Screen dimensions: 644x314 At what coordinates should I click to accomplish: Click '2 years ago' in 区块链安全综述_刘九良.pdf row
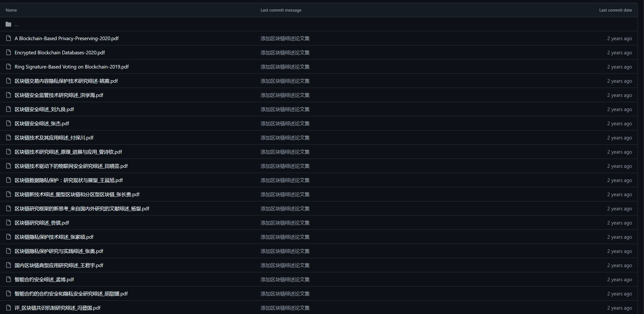click(619, 109)
